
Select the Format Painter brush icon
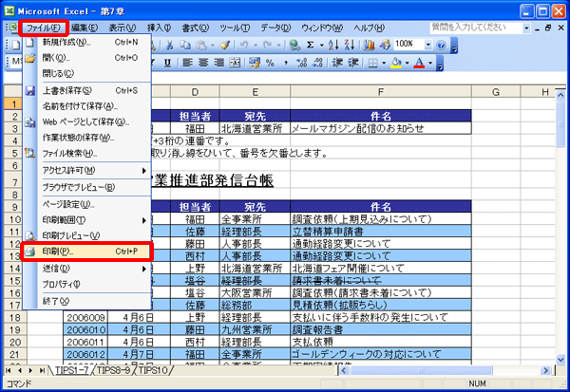[x=225, y=45]
